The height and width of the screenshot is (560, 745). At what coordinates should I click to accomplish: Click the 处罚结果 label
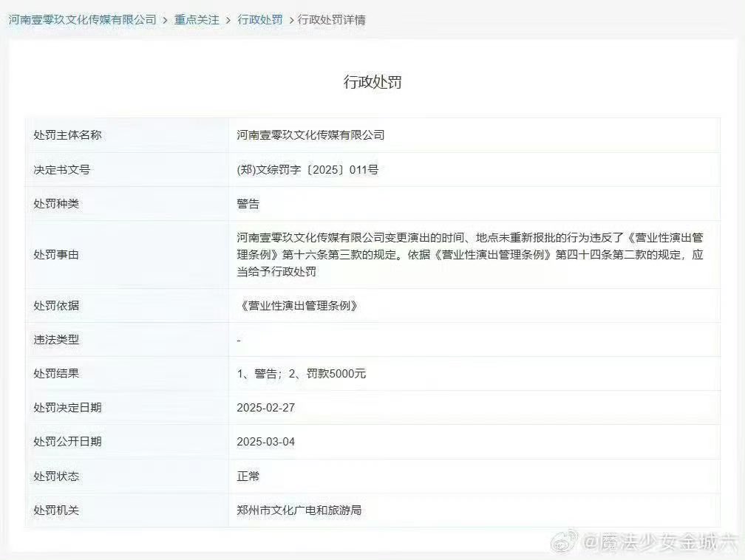click(56, 373)
